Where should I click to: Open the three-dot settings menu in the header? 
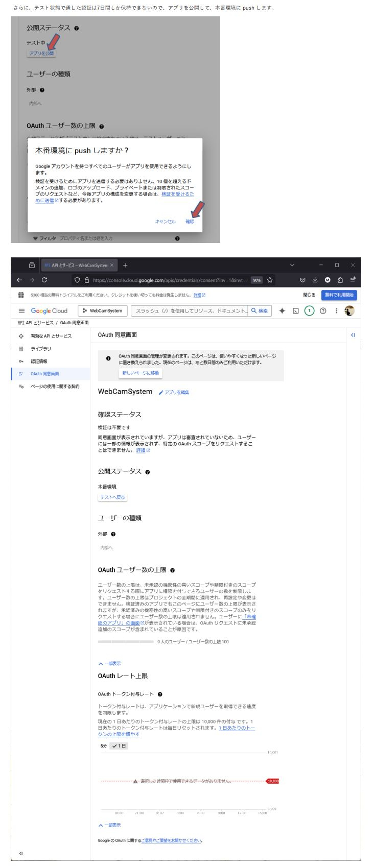coord(336,311)
